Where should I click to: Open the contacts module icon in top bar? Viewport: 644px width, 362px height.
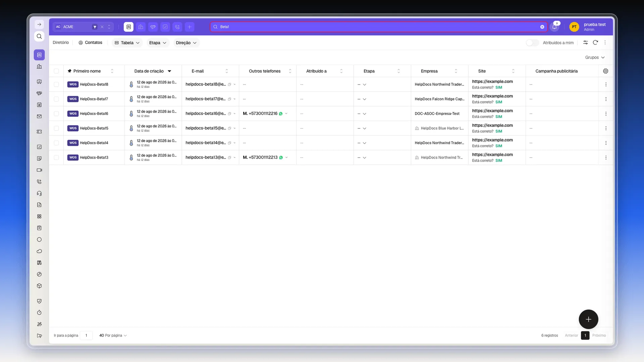pos(128,27)
